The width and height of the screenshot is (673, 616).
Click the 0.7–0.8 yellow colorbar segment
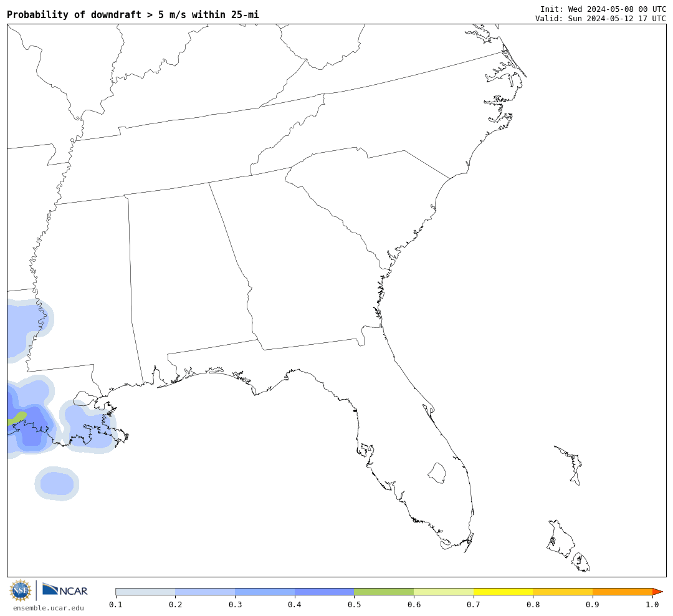pos(504,592)
